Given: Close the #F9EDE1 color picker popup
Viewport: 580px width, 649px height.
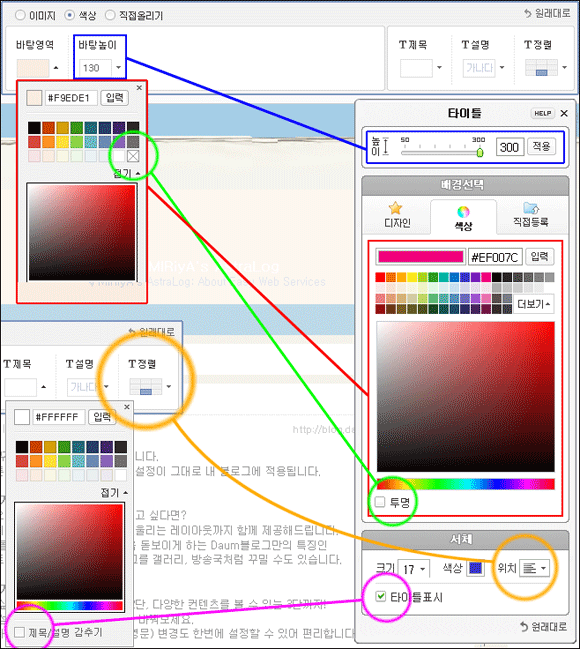Looking at the screenshot, I should click(139, 87).
